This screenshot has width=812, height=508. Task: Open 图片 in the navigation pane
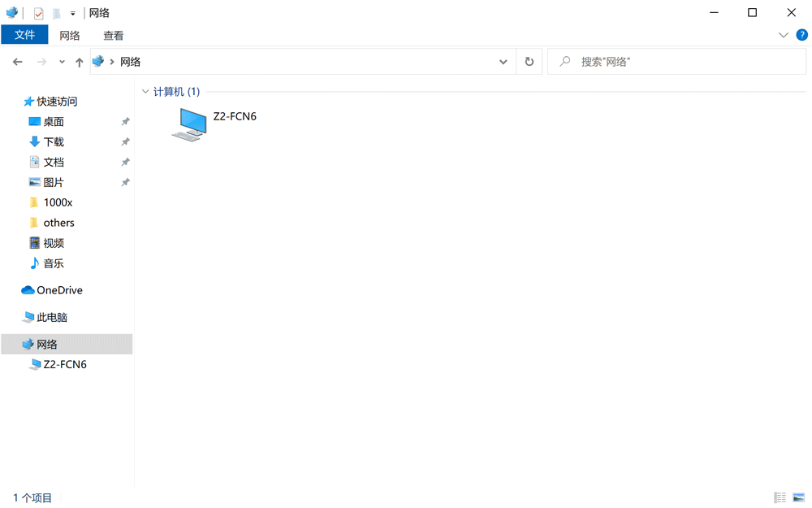[x=54, y=182]
